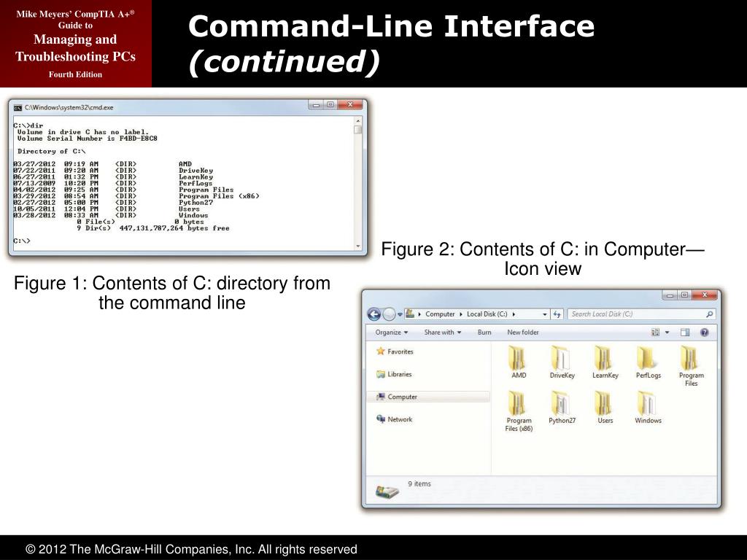Open the address bar history dropdown
The image size is (747, 560).
[x=544, y=314]
